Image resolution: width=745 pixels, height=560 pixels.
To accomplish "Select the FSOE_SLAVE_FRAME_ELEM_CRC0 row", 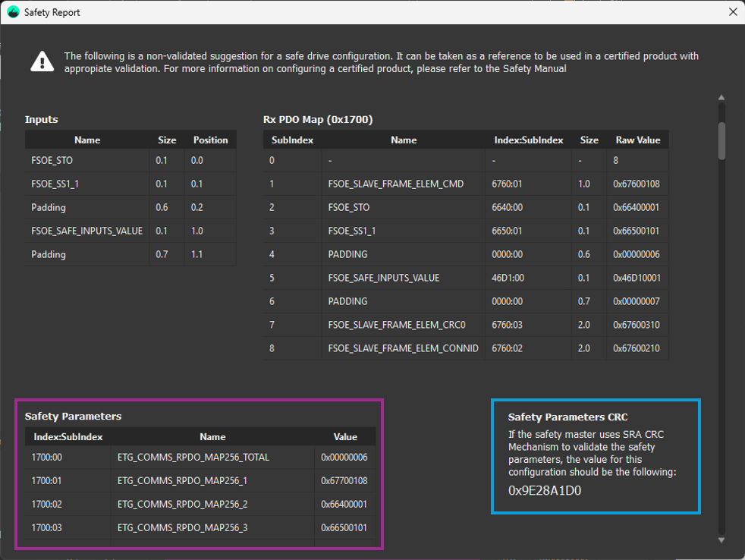I will click(x=397, y=325).
